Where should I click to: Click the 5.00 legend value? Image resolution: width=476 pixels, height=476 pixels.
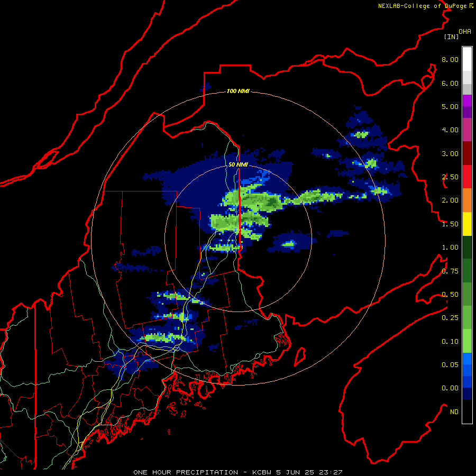[450, 106]
